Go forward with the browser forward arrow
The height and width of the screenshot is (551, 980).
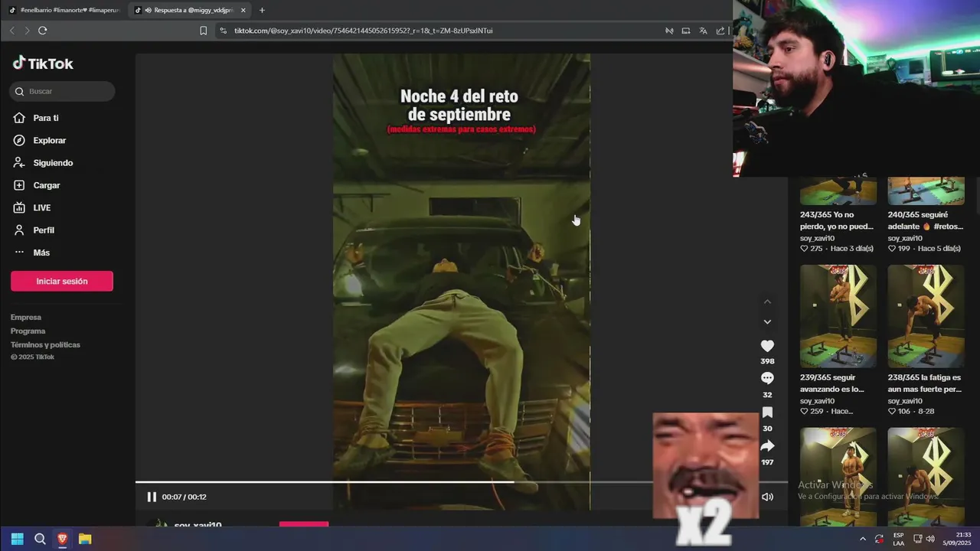tap(27, 31)
